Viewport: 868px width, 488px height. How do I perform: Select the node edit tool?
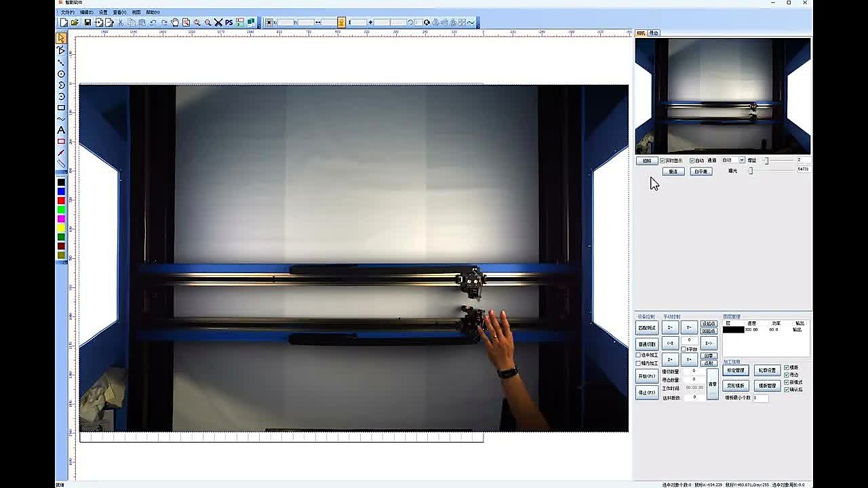(61, 50)
